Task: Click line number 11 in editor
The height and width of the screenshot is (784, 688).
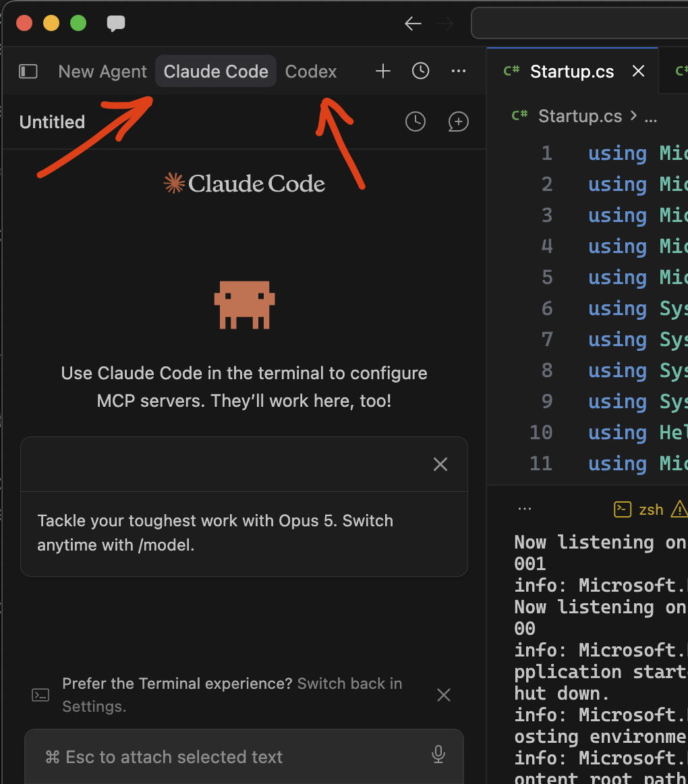Action: [x=541, y=464]
